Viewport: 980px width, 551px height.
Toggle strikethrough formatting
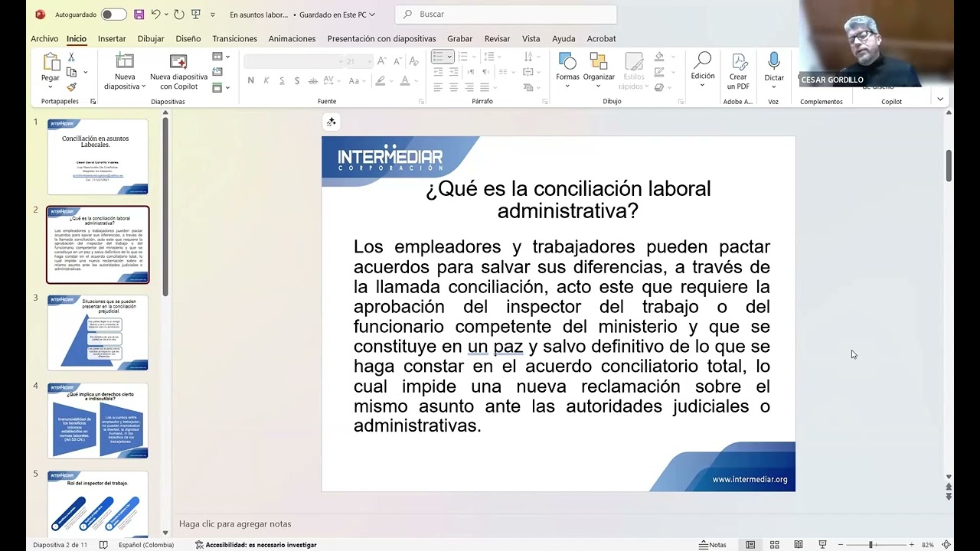pyautogui.click(x=313, y=80)
